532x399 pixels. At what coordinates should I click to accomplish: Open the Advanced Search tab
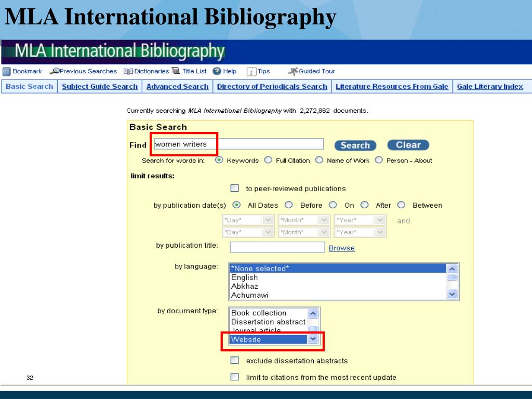(x=178, y=87)
